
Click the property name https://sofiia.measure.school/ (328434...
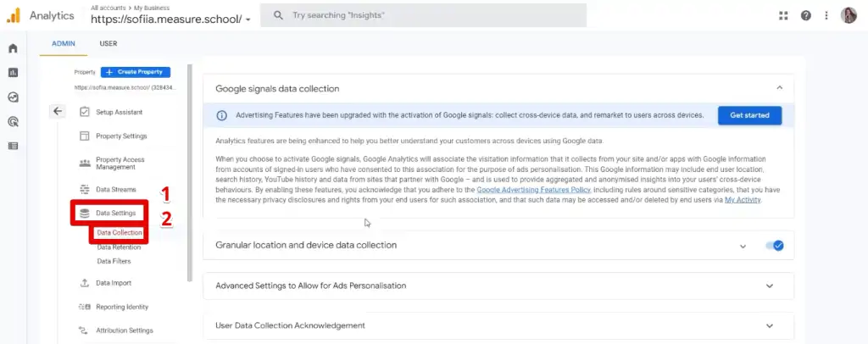point(125,87)
